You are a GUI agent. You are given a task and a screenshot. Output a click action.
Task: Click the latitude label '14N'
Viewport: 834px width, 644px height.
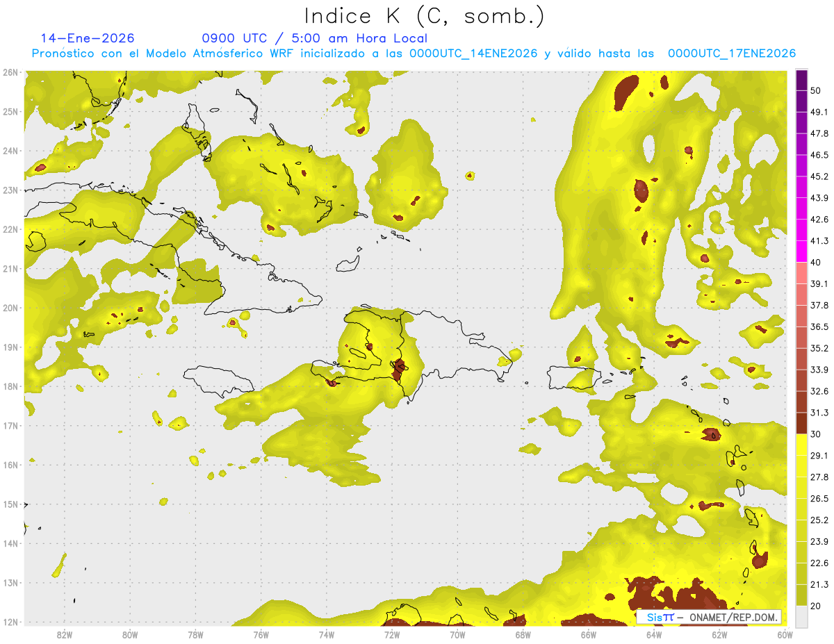tap(10, 543)
